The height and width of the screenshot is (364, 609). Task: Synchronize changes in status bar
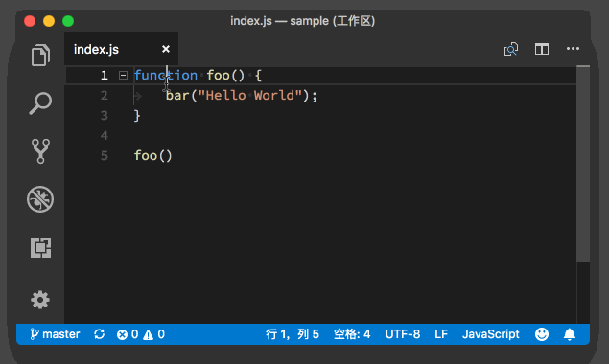(99, 334)
